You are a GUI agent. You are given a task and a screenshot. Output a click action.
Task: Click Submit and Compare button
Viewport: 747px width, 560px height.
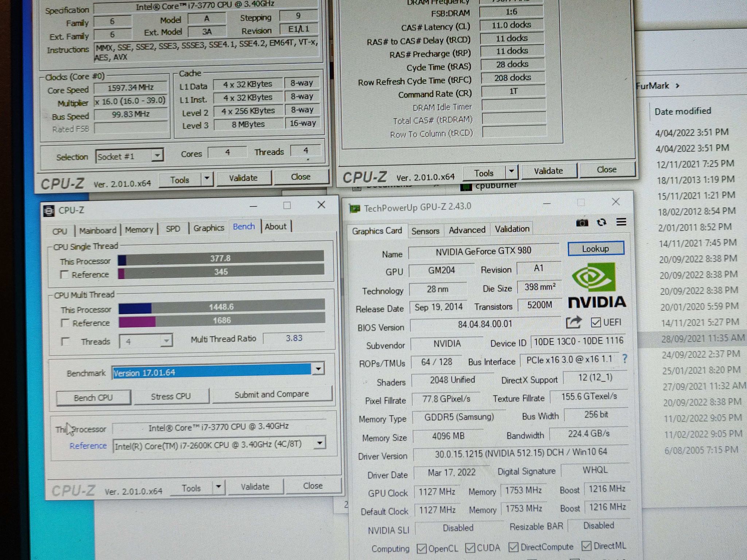pos(272,394)
